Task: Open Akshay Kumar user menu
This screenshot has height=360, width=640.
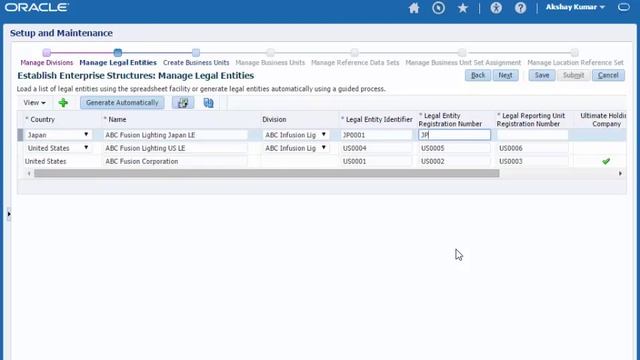Action: [x=575, y=7]
